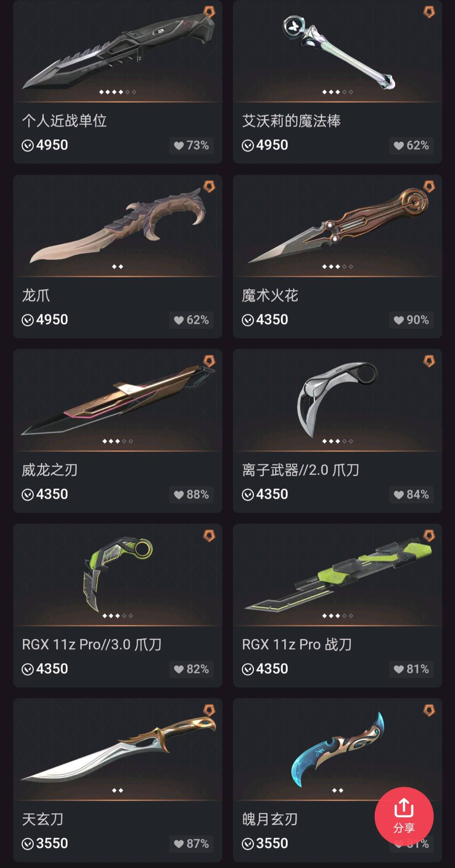Select level dots under 魔术火花 image
This screenshot has height=868, width=455.
(337, 267)
